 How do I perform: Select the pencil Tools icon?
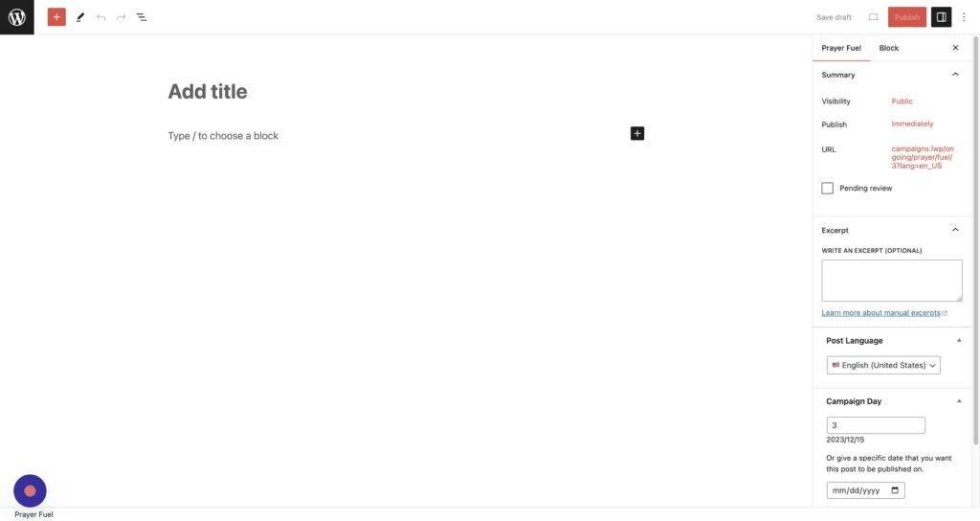click(x=80, y=17)
